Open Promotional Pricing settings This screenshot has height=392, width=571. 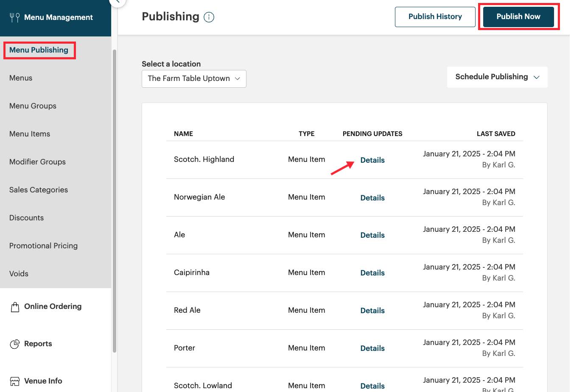pyautogui.click(x=43, y=245)
